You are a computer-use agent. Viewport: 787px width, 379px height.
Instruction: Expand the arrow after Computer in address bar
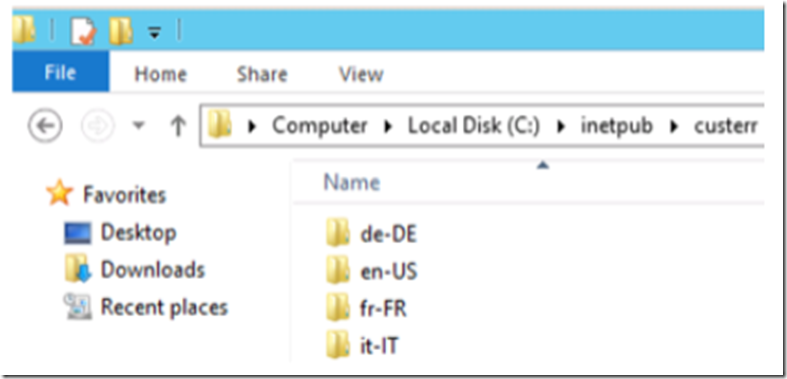pos(387,127)
